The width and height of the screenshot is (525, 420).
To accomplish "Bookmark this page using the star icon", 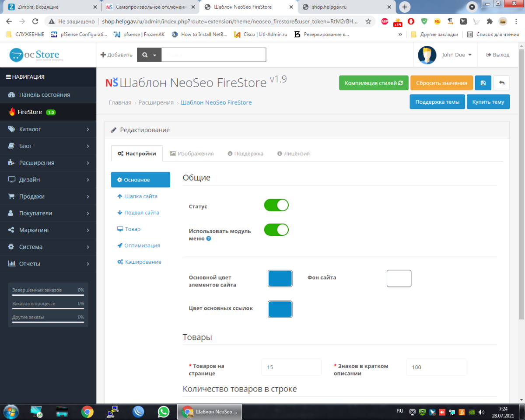I will (368, 21).
